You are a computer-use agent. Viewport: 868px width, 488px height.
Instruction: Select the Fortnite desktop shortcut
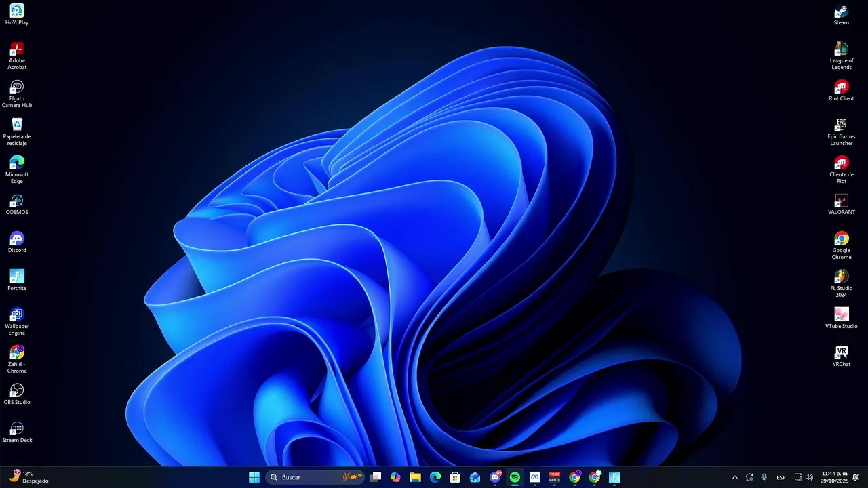[17, 281]
